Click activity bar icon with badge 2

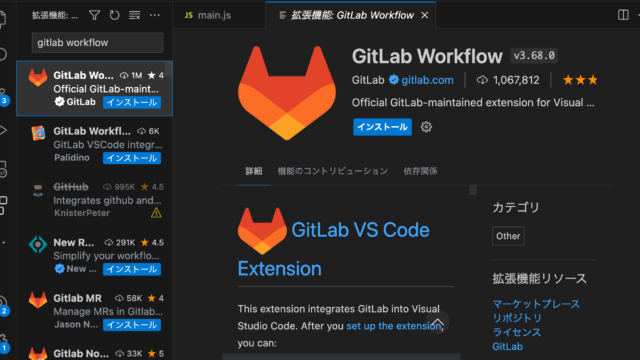click(x=3, y=307)
